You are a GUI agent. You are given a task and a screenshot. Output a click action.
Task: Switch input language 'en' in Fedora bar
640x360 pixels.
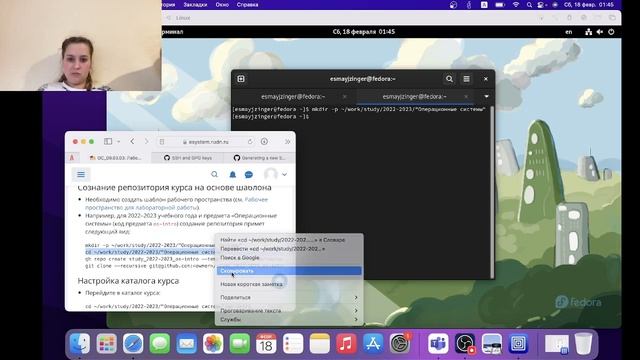569,32
